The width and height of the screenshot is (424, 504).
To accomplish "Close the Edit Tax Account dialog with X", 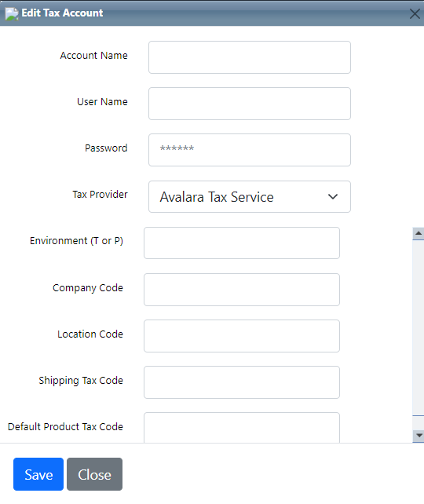I will pyautogui.click(x=415, y=14).
